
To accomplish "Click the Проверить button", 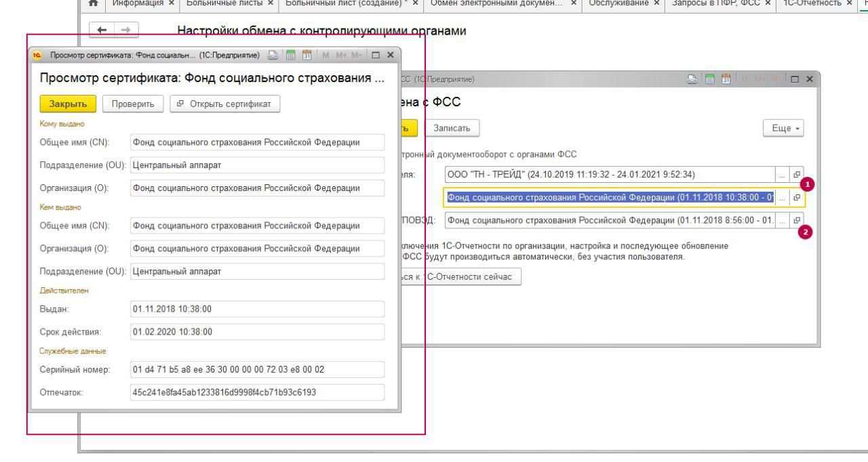I will click(x=133, y=104).
